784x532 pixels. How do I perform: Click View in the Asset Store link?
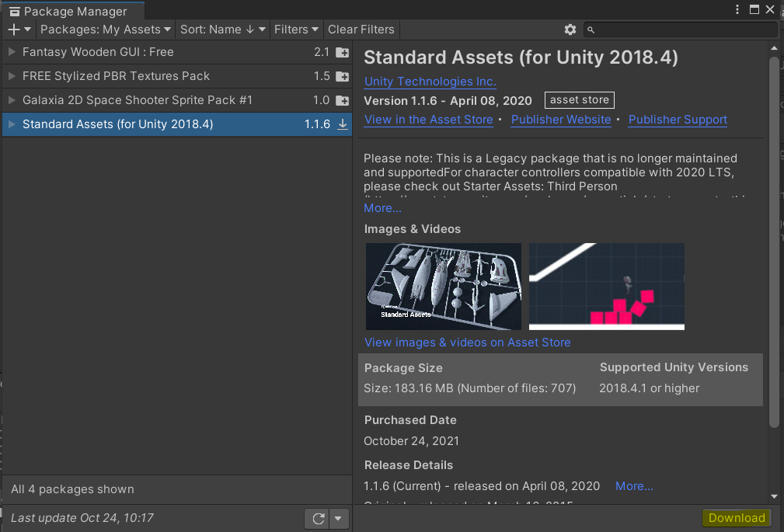point(428,120)
